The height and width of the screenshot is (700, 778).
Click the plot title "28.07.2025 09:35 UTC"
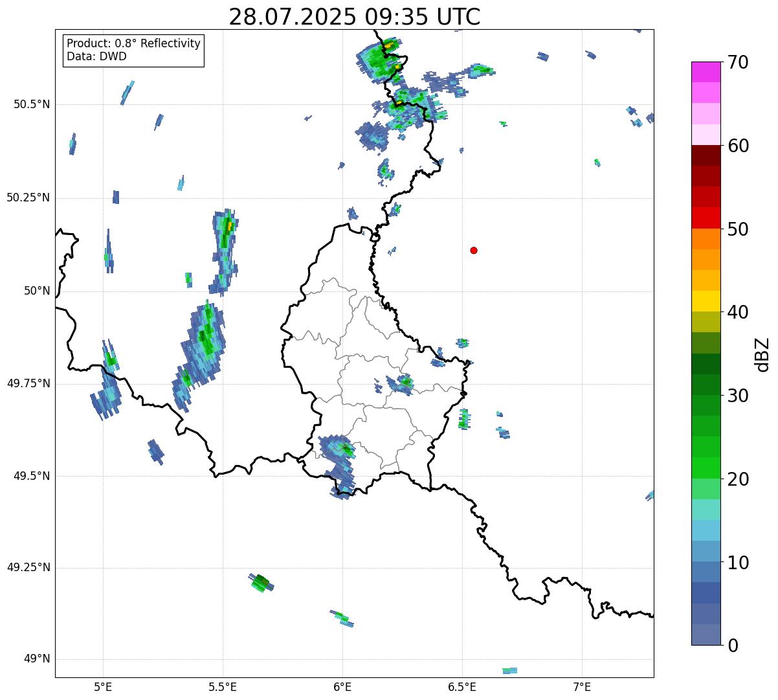(355, 16)
